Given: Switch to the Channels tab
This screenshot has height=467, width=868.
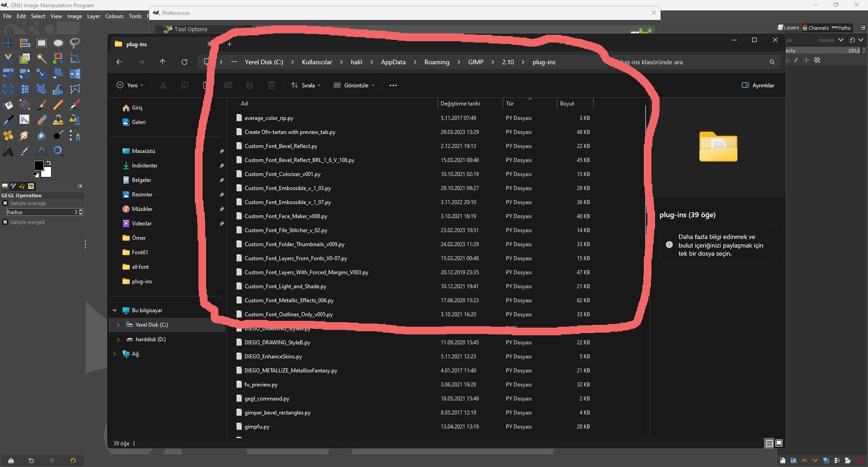Looking at the screenshot, I should (x=816, y=28).
